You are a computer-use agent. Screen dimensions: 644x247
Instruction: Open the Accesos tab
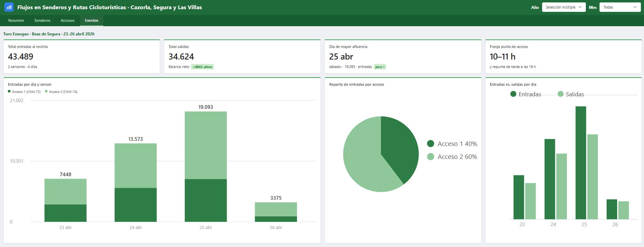point(68,20)
